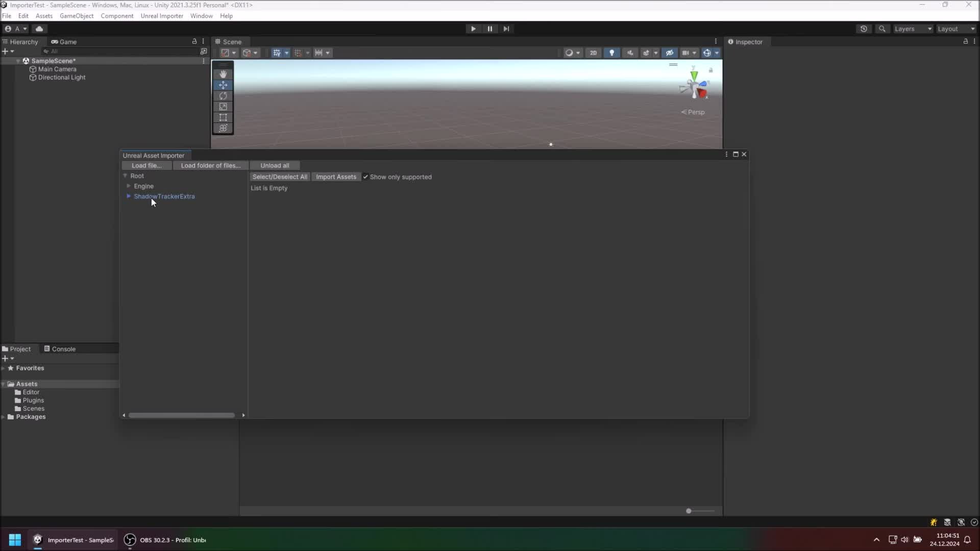This screenshot has height=551, width=980.
Task: Adjust the Project icon size slider
Action: coord(689,511)
